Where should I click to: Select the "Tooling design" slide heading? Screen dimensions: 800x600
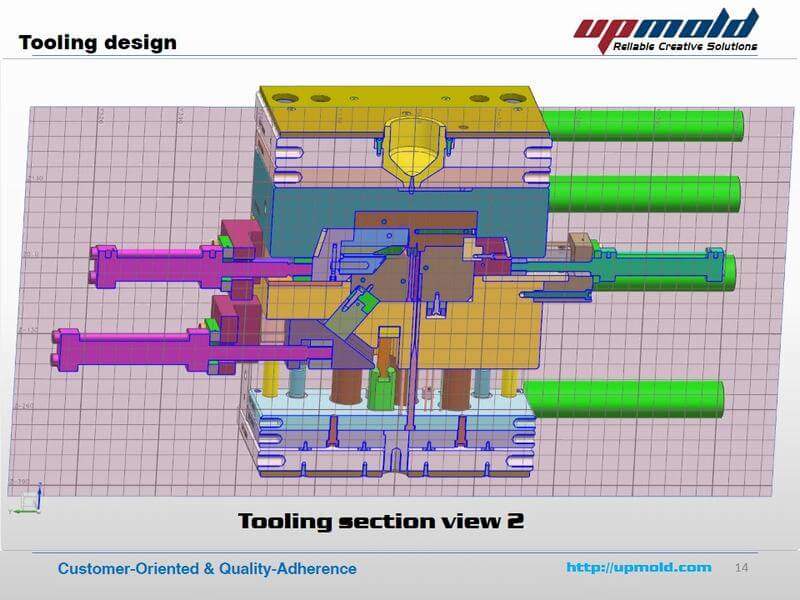click(97, 42)
